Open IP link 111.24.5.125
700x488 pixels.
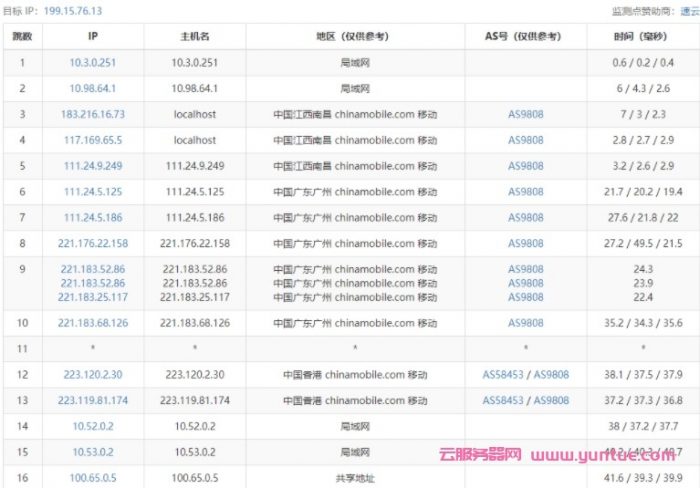coord(93,192)
